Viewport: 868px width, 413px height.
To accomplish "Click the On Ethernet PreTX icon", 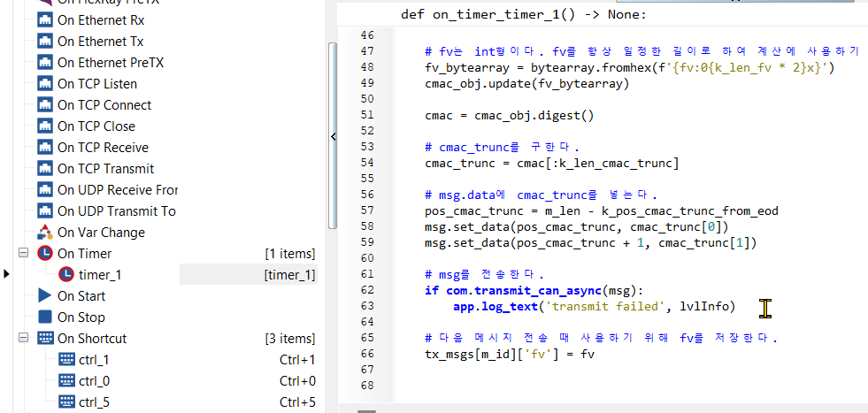I will point(45,63).
